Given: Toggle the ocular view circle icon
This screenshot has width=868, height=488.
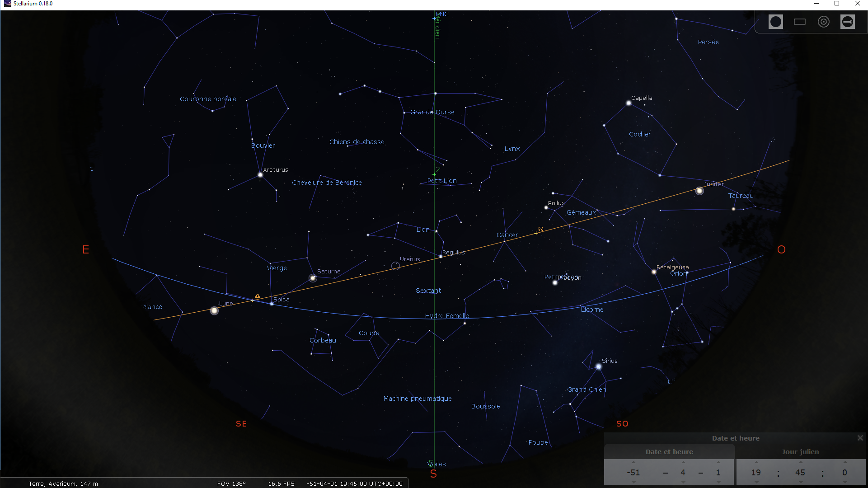Looking at the screenshot, I should point(775,22).
